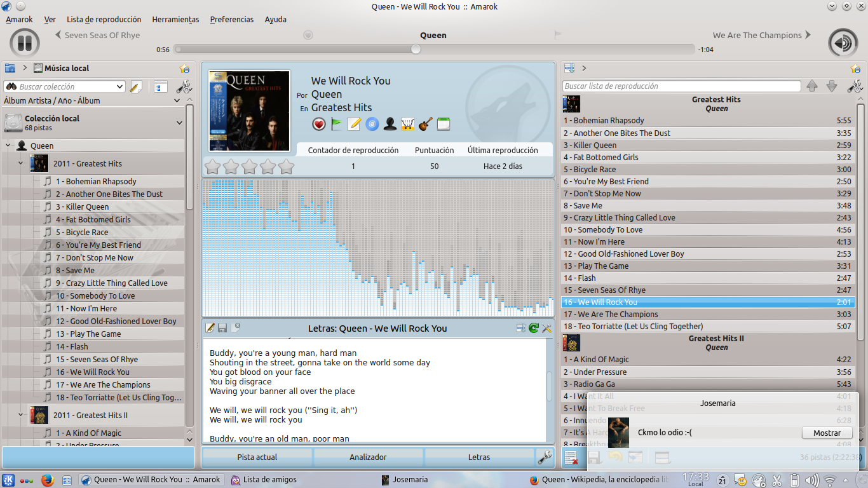Switch to the Analizador applet tab
Image resolution: width=868 pixels, height=488 pixels.
coord(368,457)
